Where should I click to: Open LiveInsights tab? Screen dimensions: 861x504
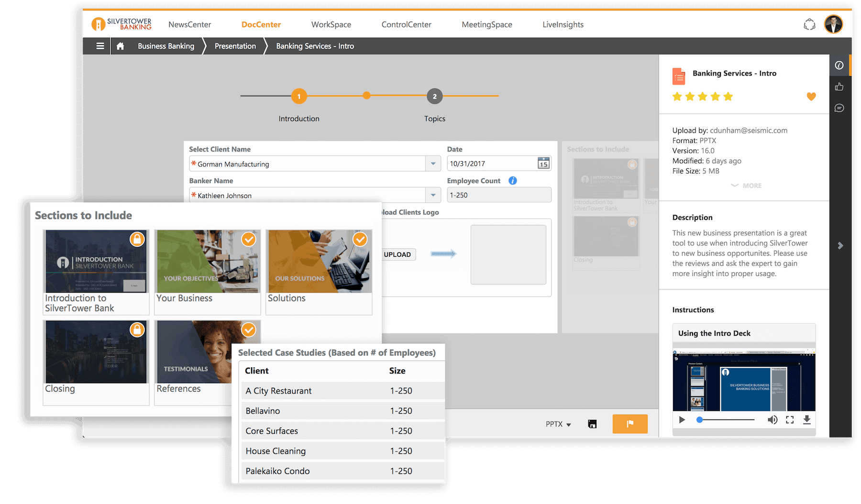tap(563, 24)
